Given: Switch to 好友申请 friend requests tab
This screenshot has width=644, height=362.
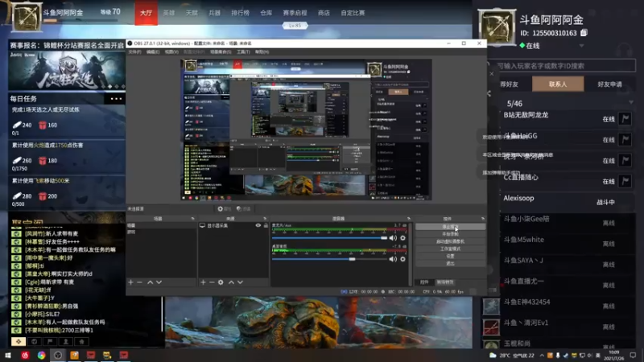Looking at the screenshot, I should click(x=609, y=84).
